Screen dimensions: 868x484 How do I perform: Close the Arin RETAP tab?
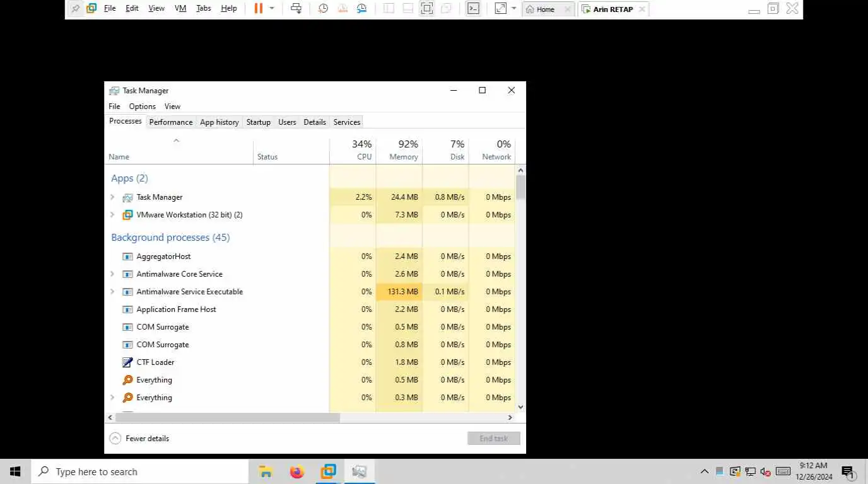coord(642,9)
